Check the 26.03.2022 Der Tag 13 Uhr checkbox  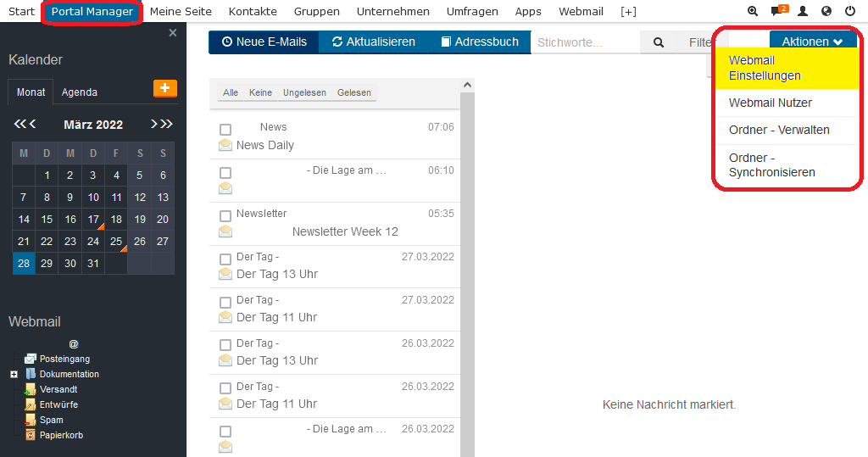click(x=225, y=345)
